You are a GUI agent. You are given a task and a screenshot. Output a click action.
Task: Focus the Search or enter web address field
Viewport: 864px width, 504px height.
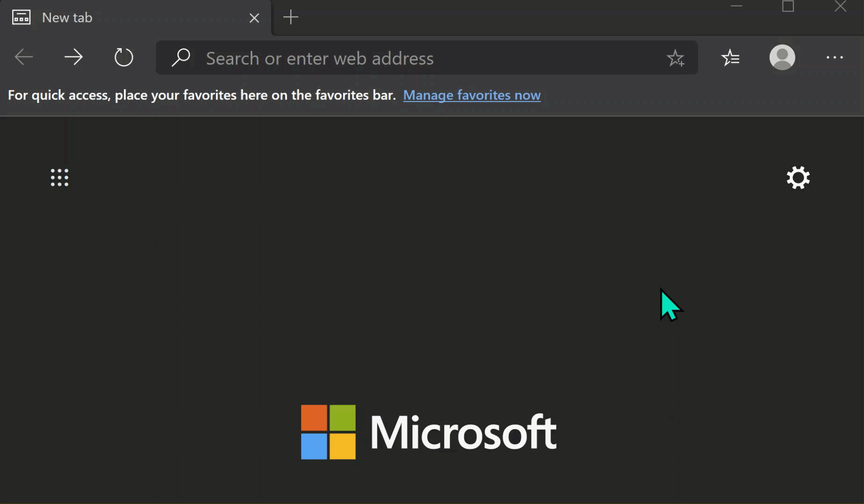[426, 58]
